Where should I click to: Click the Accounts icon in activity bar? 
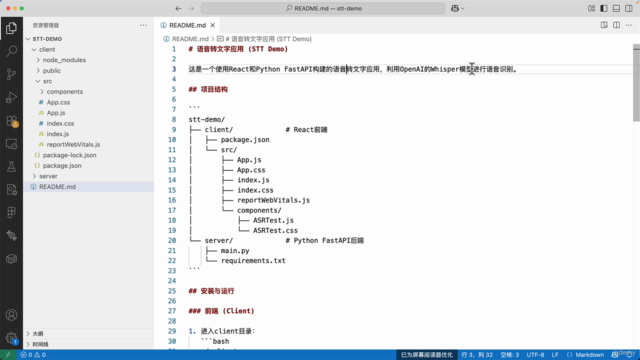11,315
